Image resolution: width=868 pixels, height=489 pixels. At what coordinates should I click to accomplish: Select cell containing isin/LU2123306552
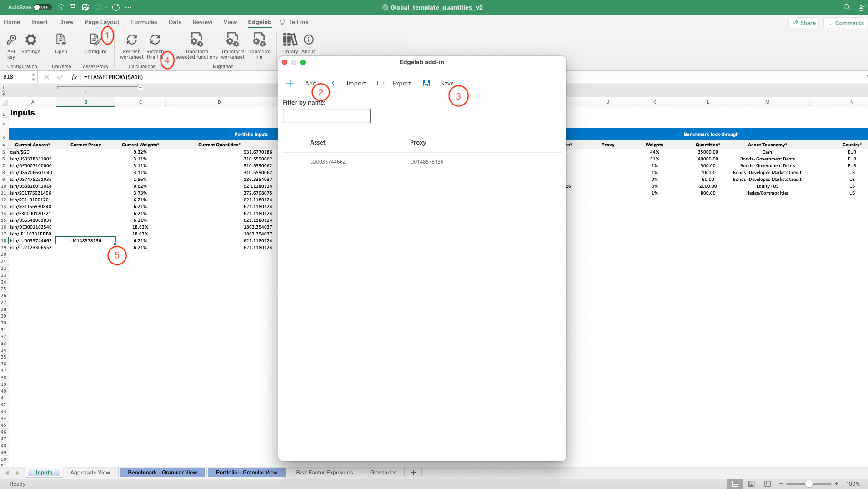[32, 248]
